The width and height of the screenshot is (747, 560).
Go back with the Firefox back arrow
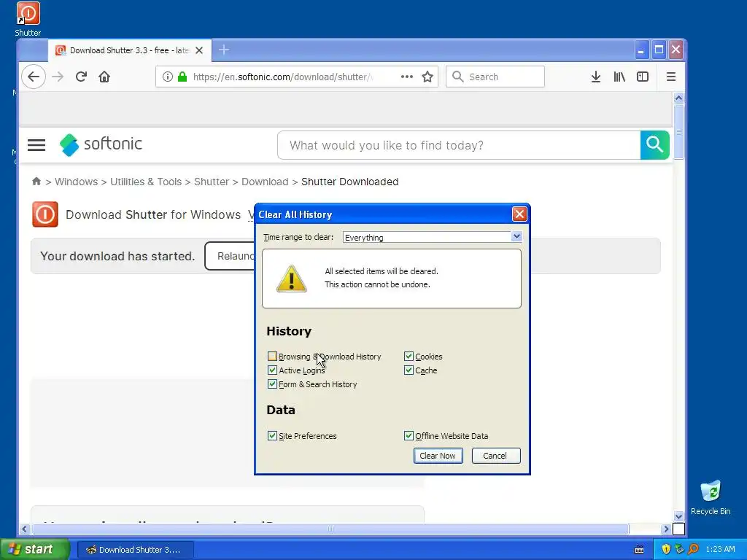(34, 77)
